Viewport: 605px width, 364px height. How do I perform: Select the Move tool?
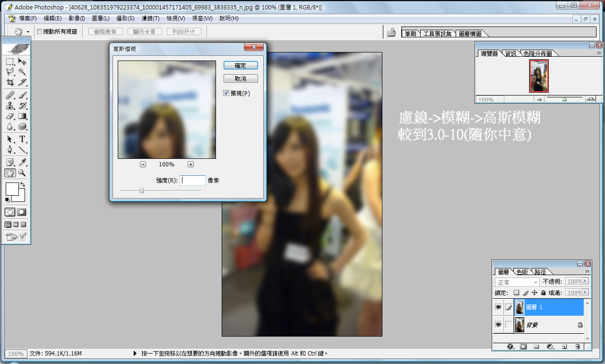[22, 61]
